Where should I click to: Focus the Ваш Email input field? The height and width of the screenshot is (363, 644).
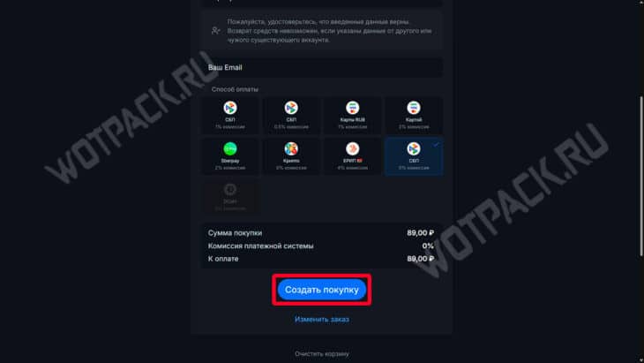(322, 67)
